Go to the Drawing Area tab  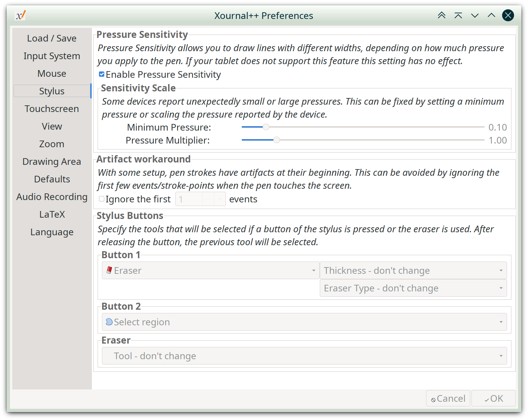[x=52, y=161]
